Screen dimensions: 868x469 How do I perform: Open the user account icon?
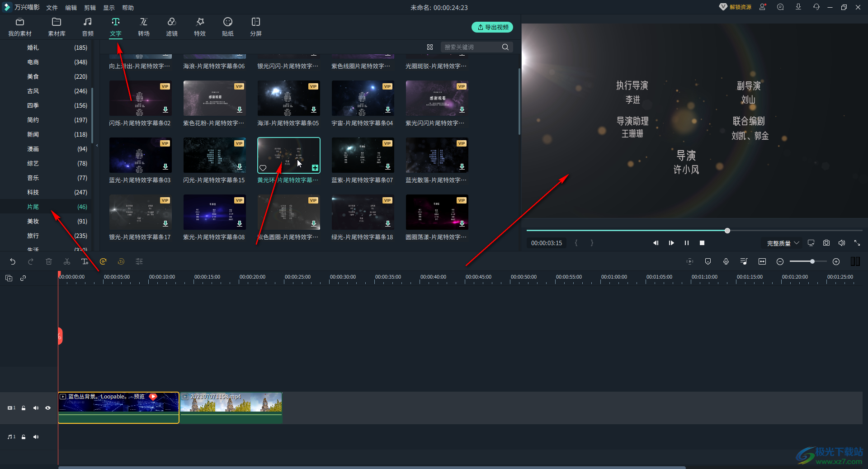pyautogui.click(x=763, y=7)
